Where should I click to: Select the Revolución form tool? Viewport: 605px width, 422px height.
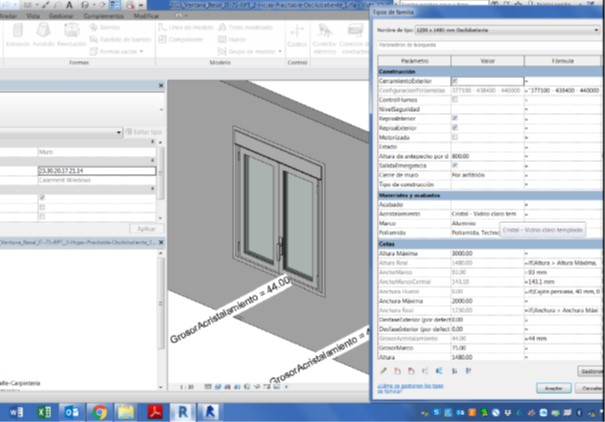coord(71,35)
